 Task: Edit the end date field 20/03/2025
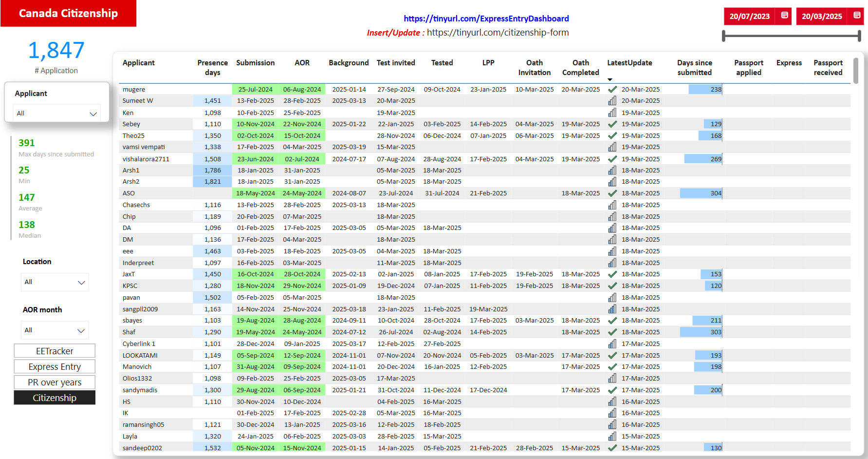pos(822,16)
